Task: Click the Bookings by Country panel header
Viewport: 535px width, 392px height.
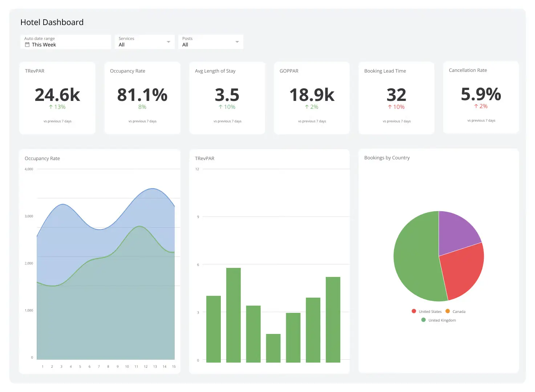Action: click(387, 158)
